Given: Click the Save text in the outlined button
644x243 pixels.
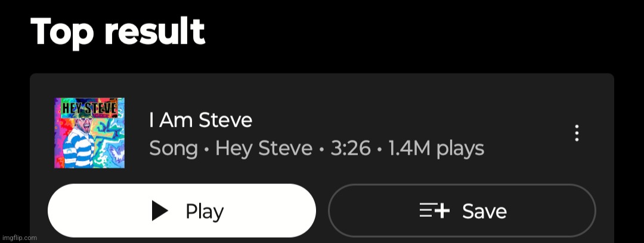Looking at the screenshot, I should coord(485,211).
